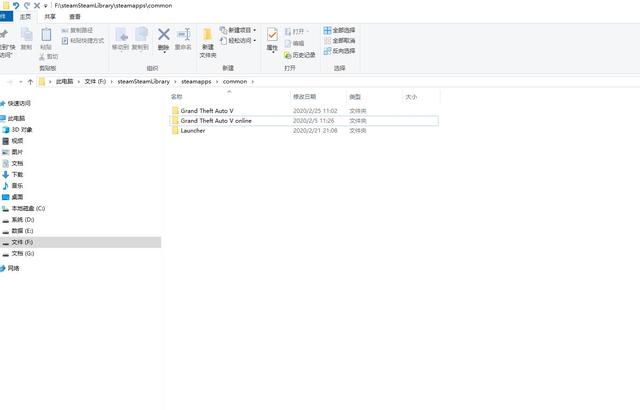Viewport: 640px width, 410px height.
Task: Open drive (G:) in the sidebar
Action: 23,253
